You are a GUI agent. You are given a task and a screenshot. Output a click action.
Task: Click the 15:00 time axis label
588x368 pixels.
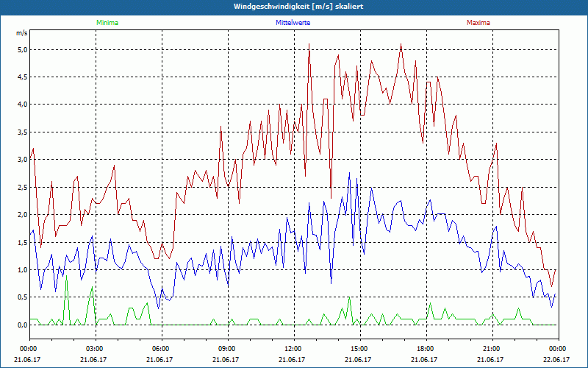(x=359, y=349)
